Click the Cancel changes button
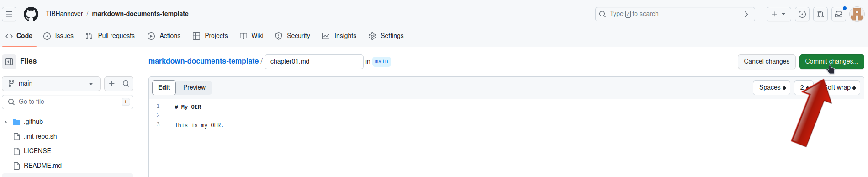868x177 pixels. point(767,61)
